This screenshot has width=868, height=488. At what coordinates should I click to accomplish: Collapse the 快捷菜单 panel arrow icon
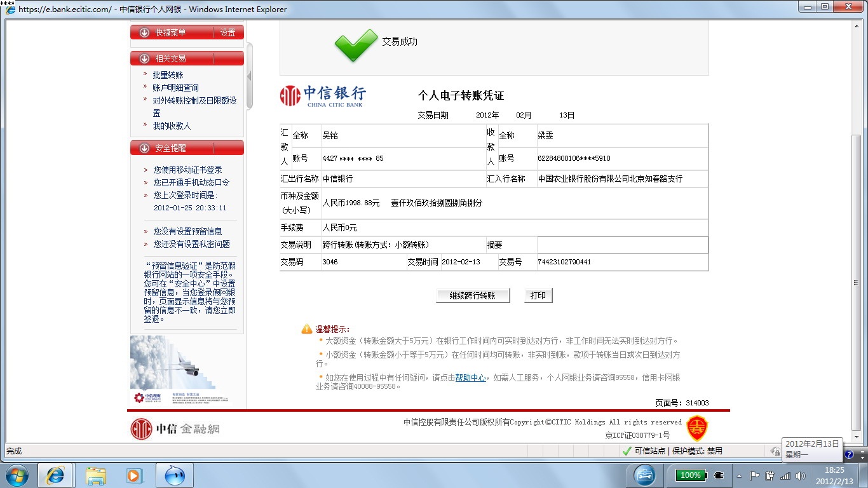pyautogui.click(x=144, y=32)
